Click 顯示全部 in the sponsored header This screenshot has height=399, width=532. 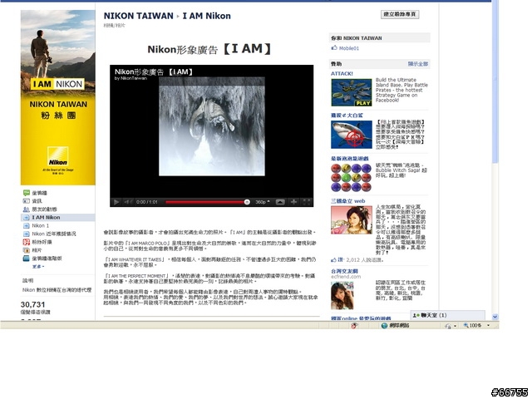click(x=417, y=64)
